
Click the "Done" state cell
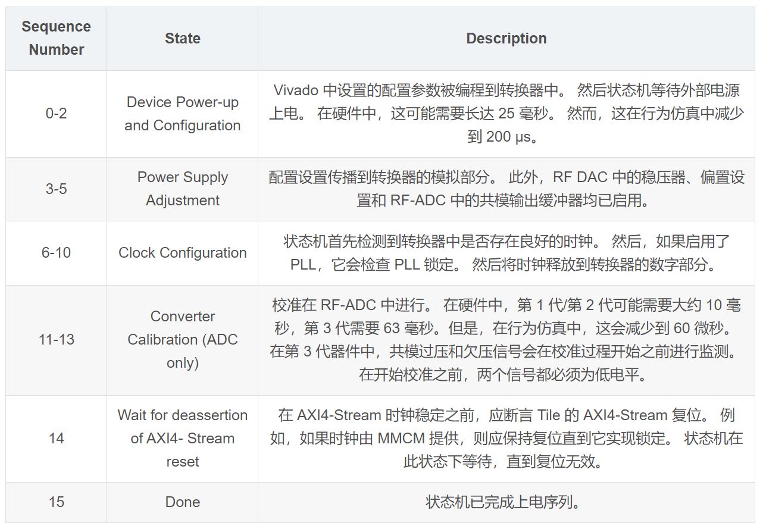(x=182, y=502)
